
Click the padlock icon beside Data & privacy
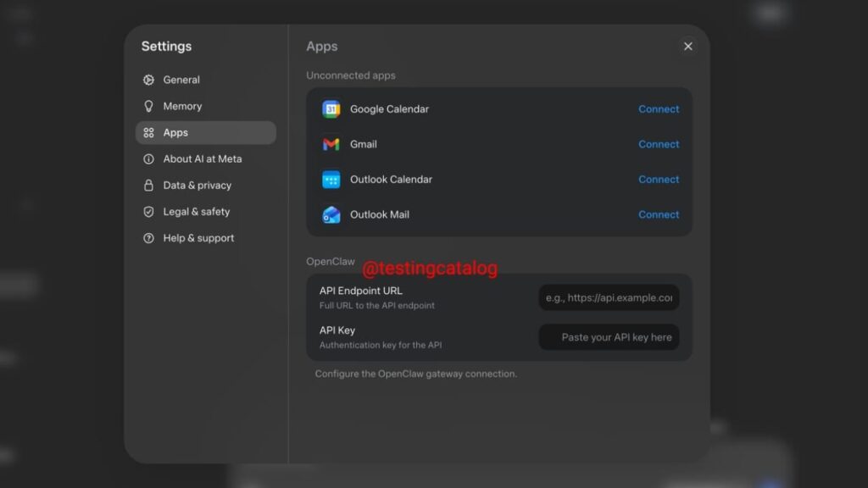[149, 185]
